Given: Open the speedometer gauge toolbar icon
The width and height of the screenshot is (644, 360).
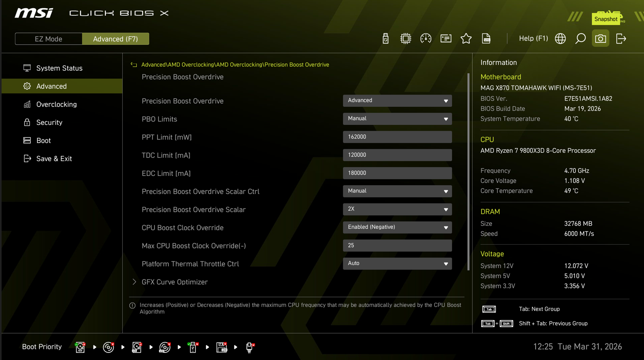Looking at the screenshot, I should pyautogui.click(x=426, y=39).
